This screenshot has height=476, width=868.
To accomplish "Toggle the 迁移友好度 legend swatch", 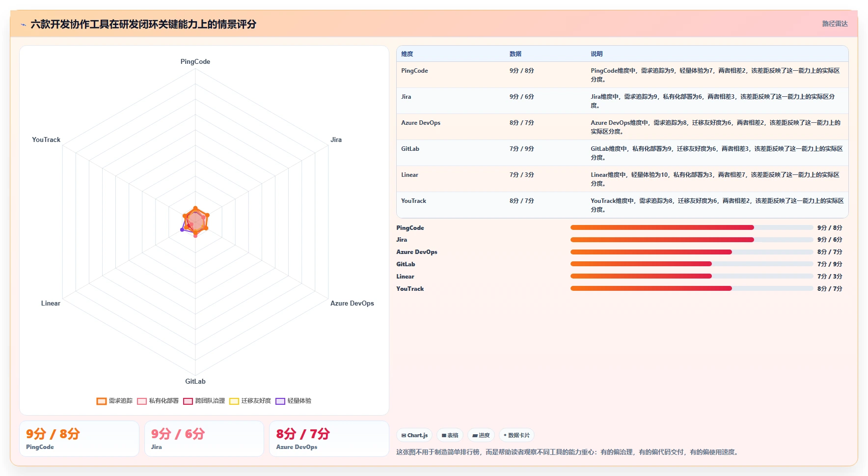I will [234, 401].
